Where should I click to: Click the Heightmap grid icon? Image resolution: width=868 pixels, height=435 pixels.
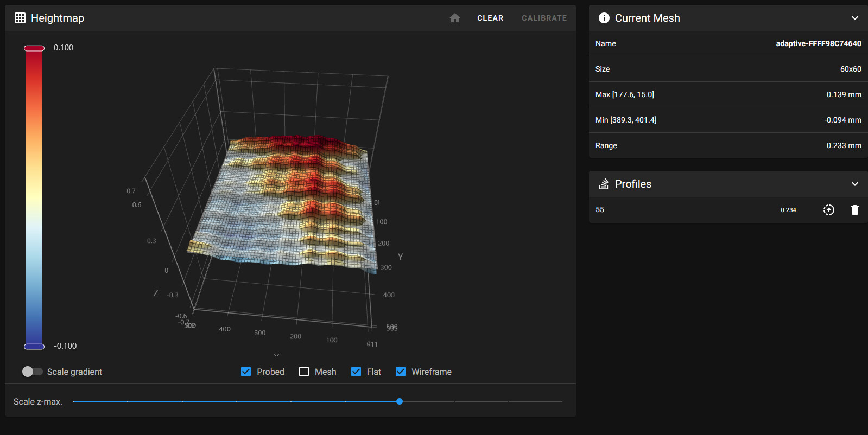(x=20, y=18)
